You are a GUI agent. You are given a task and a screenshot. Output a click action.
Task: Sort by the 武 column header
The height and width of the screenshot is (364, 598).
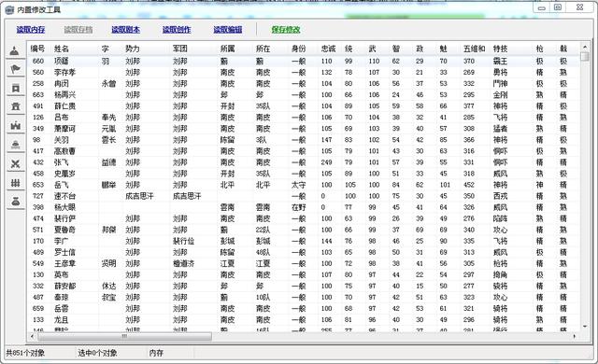click(x=372, y=49)
